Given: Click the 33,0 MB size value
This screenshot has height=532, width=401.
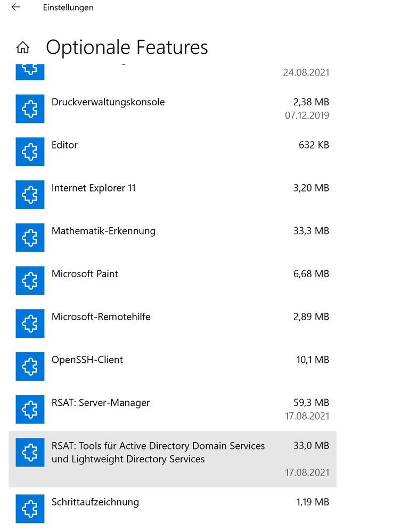Looking at the screenshot, I should click(311, 446).
